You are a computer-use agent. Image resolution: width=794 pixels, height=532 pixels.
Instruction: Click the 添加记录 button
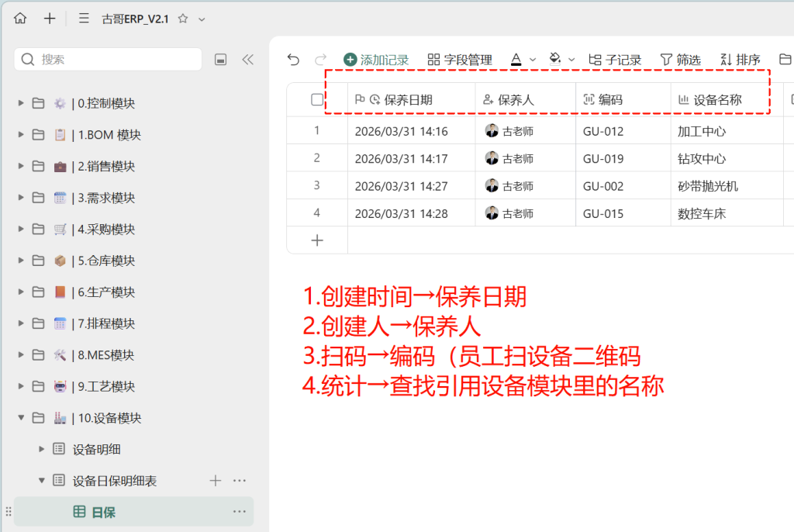click(376, 60)
